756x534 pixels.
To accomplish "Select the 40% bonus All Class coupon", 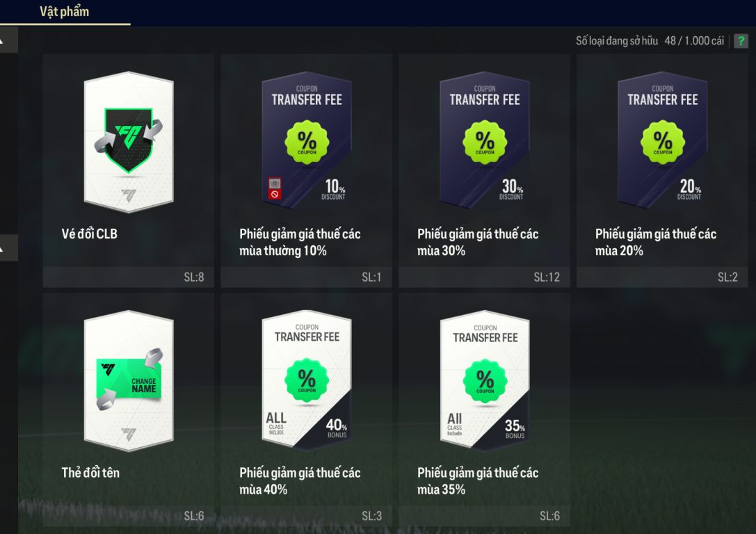I will (307, 380).
